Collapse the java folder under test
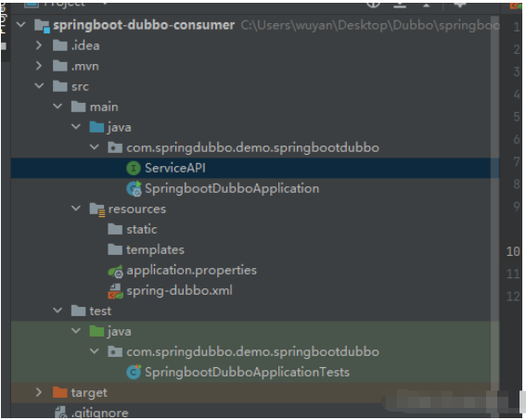 pos(76,331)
